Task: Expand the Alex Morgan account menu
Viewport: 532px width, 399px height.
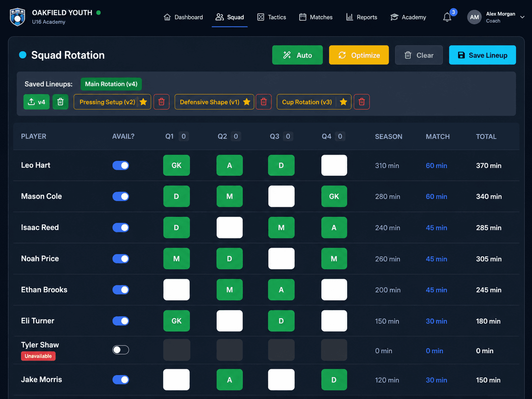Action: [x=522, y=17]
